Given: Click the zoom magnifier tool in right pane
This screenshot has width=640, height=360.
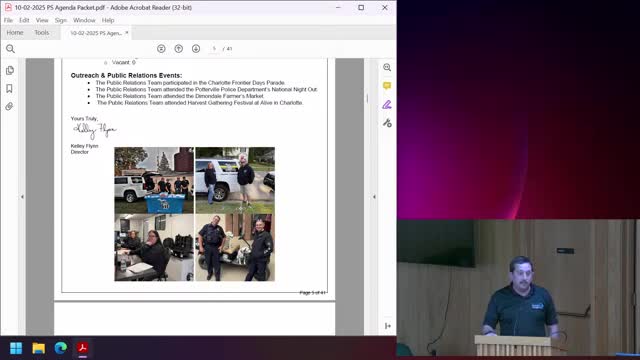Looking at the screenshot, I should 387,67.
